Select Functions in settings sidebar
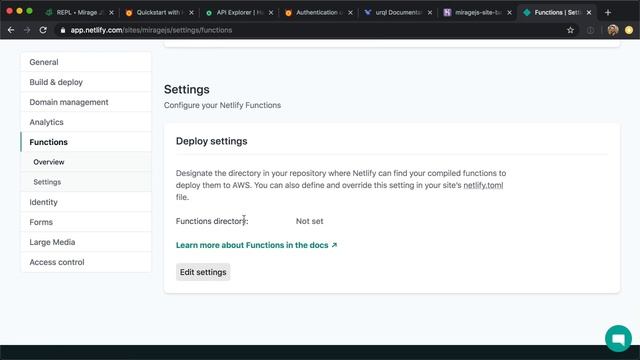The height and width of the screenshot is (360, 640). point(86,142)
